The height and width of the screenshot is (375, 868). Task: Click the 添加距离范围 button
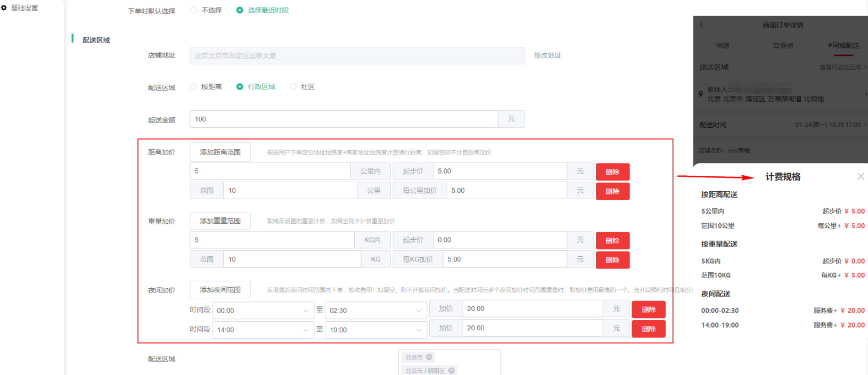click(220, 152)
